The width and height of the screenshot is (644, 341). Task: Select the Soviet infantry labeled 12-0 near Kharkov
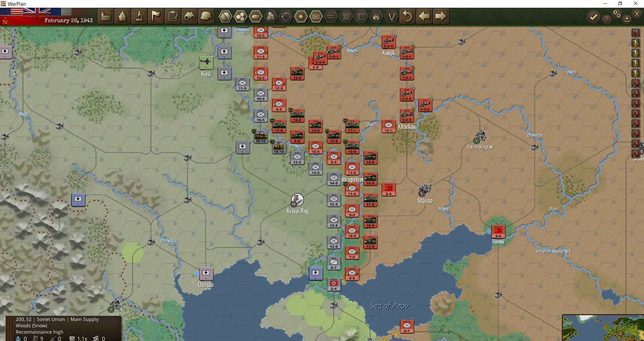point(388,126)
